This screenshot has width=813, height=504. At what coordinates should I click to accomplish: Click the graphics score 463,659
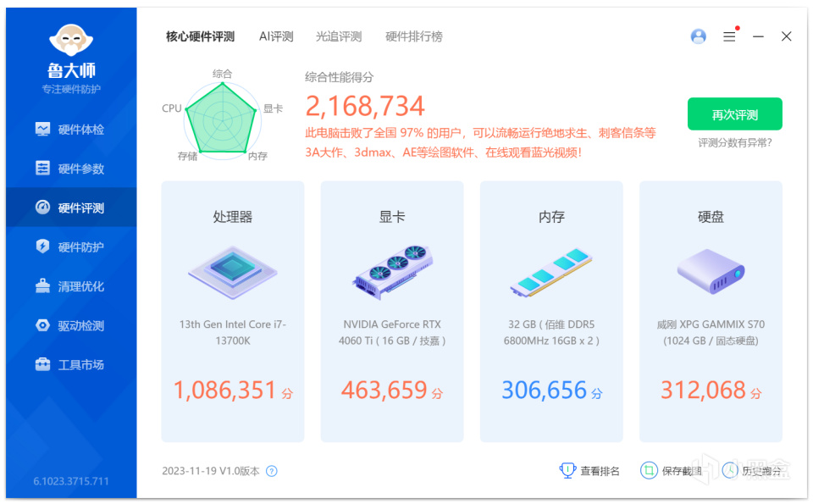pyautogui.click(x=384, y=390)
